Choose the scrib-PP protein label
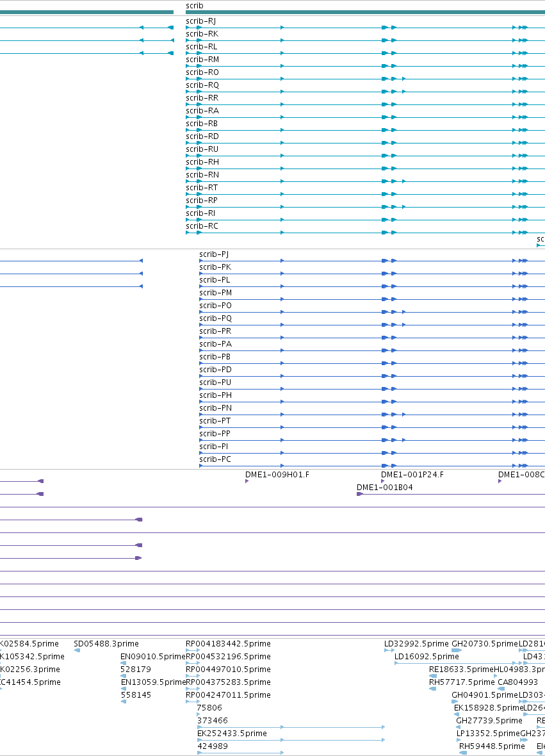This screenshot has height=756, width=545. [x=215, y=434]
